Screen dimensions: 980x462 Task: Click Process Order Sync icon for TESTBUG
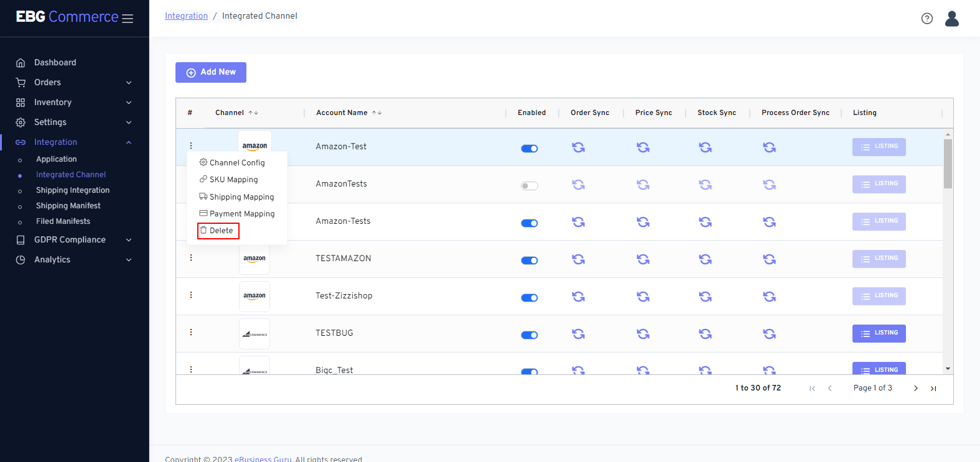pyautogui.click(x=769, y=334)
